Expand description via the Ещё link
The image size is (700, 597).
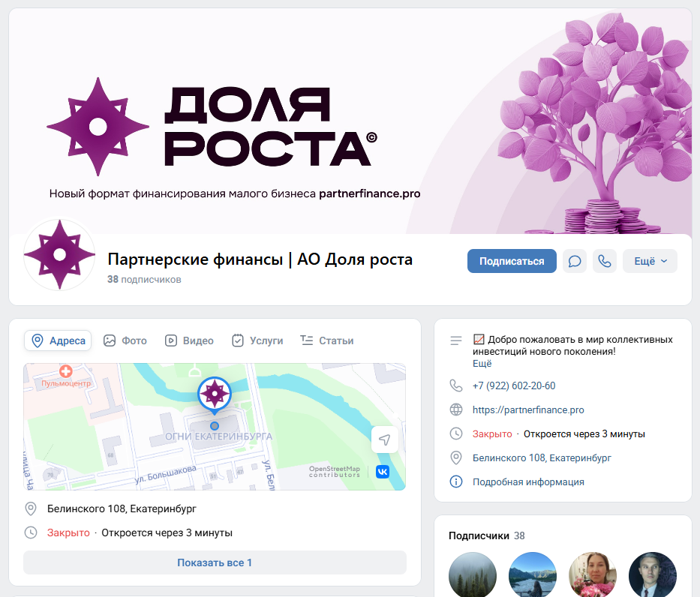pyautogui.click(x=482, y=364)
